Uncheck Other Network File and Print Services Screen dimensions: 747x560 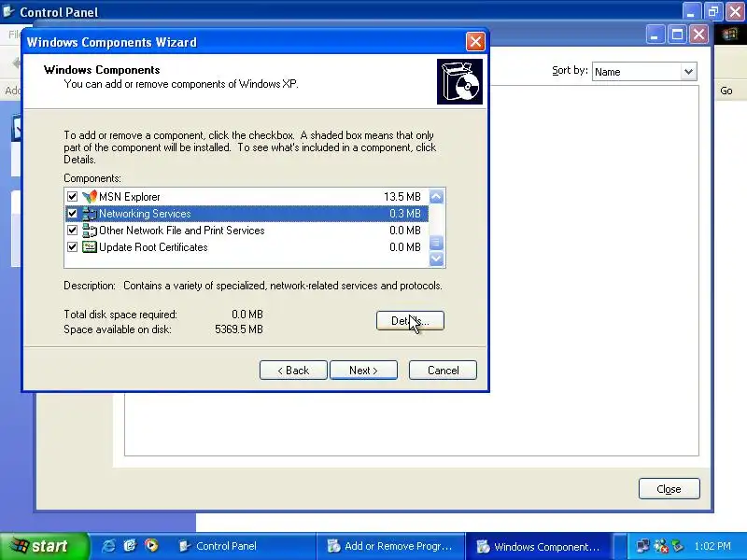[x=73, y=231]
